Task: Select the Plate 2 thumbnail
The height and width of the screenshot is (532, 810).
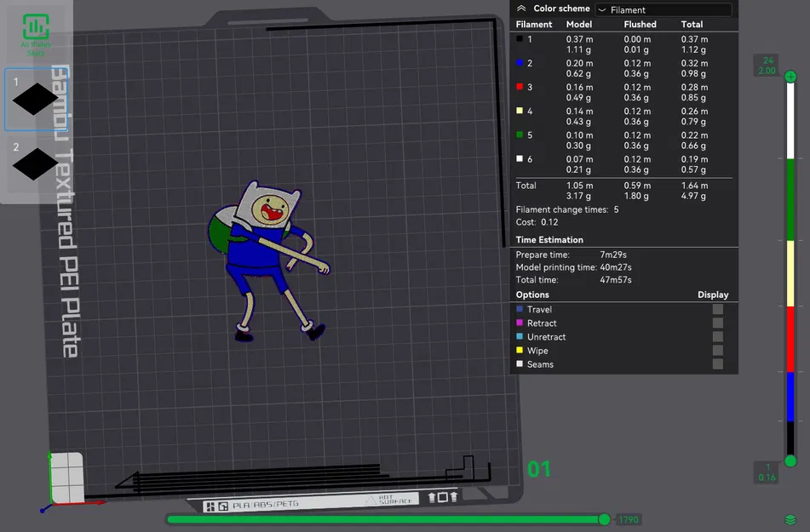Action: (x=34, y=164)
